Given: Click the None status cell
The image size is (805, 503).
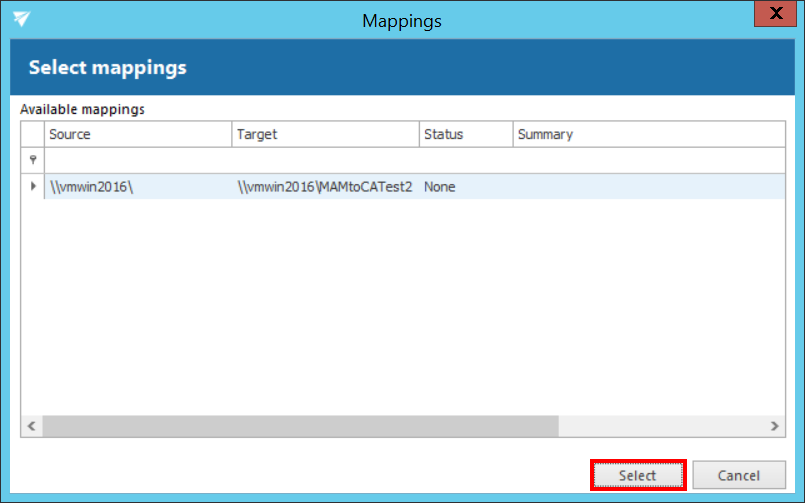Looking at the screenshot, I should (x=465, y=187).
